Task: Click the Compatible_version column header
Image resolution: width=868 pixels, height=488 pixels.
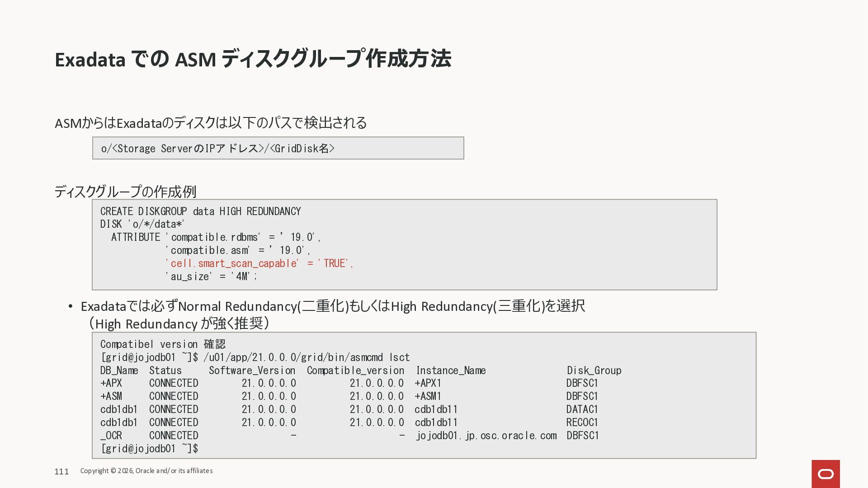Action: [x=355, y=371]
